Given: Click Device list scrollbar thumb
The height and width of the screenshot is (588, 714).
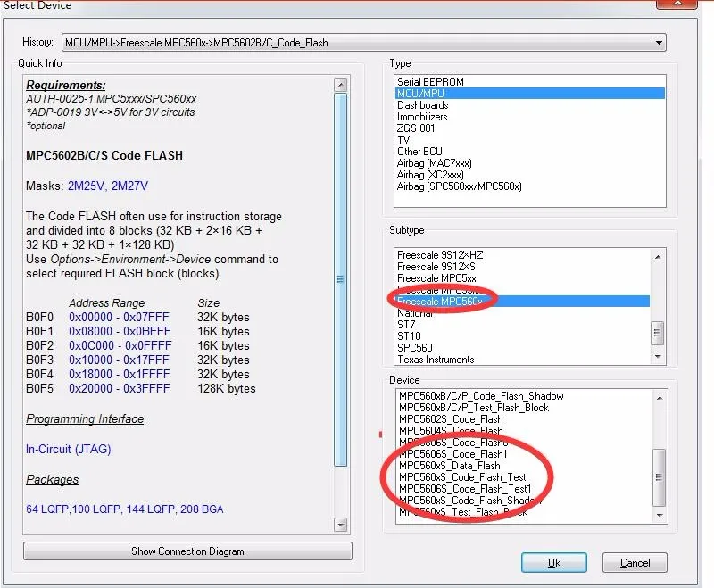Looking at the screenshot, I should pyautogui.click(x=660, y=477).
